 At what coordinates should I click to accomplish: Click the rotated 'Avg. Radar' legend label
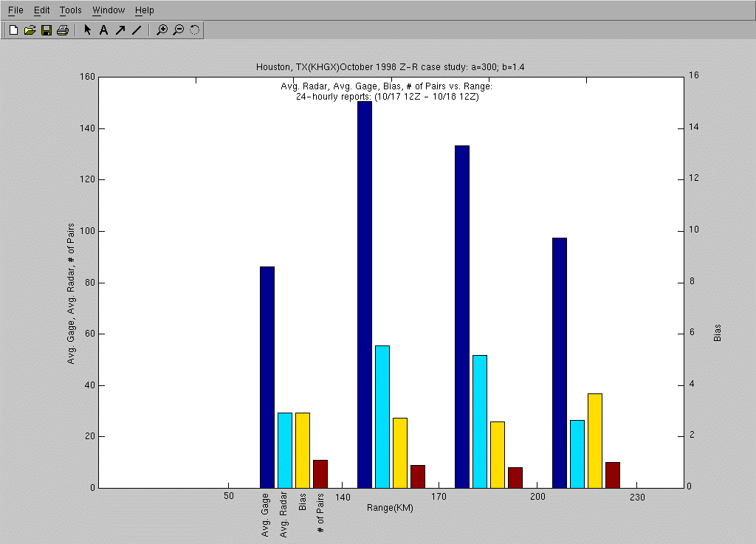283,515
